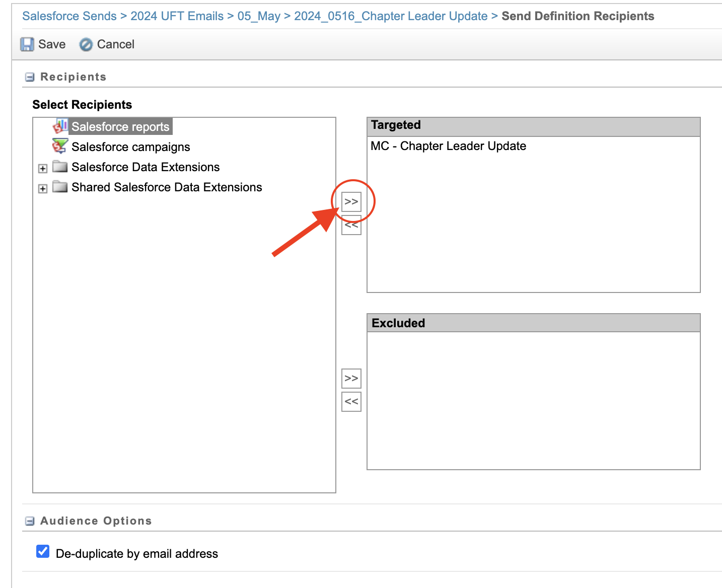Screen dimensions: 722x588
Task: Expand the Shared Salesforce Data Extensions folder
Action: pos(43,189)
